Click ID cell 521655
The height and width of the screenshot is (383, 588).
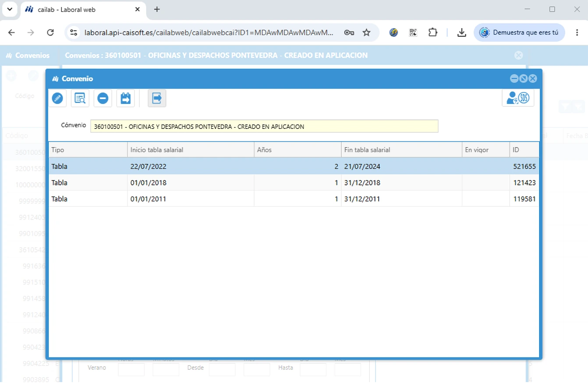point(524,167)
